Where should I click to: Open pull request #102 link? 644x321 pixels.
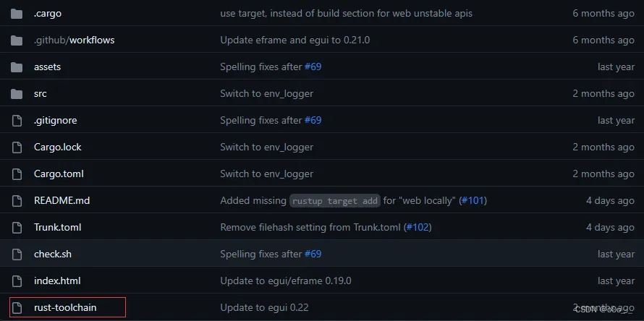click(x=418, y=228)
